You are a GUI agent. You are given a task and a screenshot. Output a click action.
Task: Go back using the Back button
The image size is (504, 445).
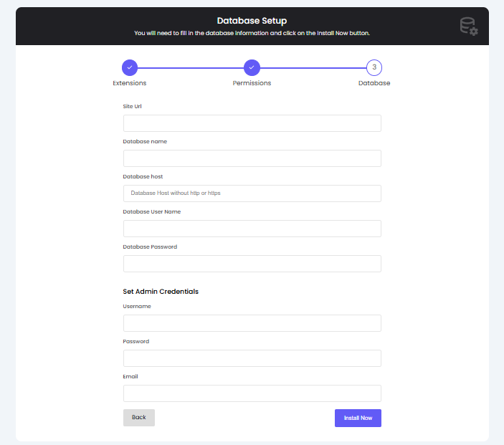click(x=139, y=418)
